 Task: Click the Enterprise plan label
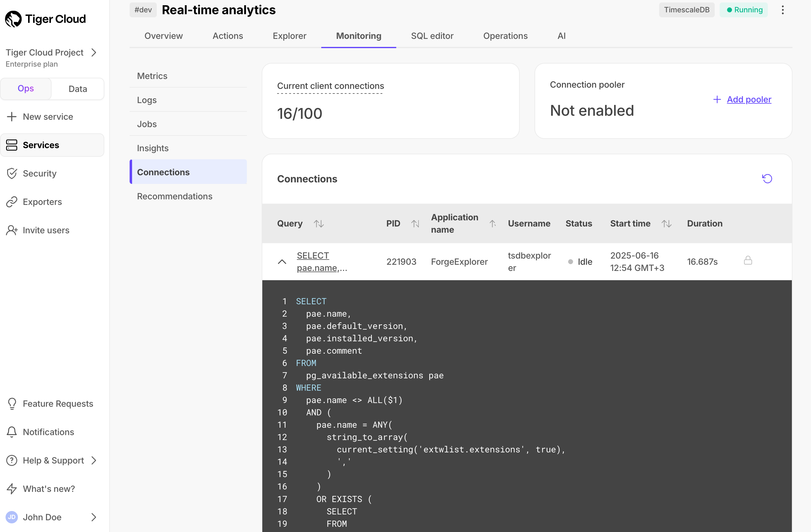(32, 64)
